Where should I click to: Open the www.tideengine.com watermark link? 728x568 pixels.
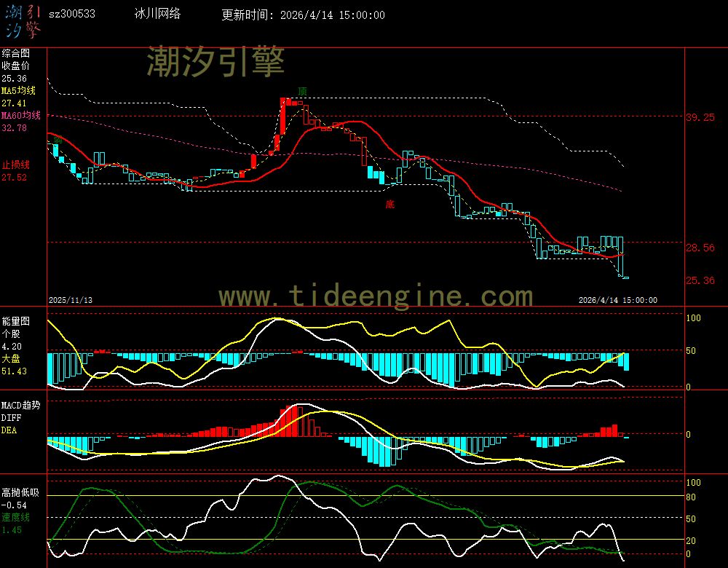(x=376, y=296)
